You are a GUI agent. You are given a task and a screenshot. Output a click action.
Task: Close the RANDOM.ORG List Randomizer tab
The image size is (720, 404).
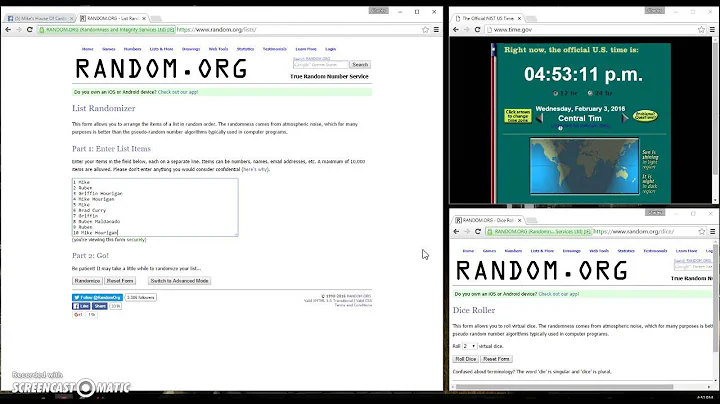pos(144,18)
